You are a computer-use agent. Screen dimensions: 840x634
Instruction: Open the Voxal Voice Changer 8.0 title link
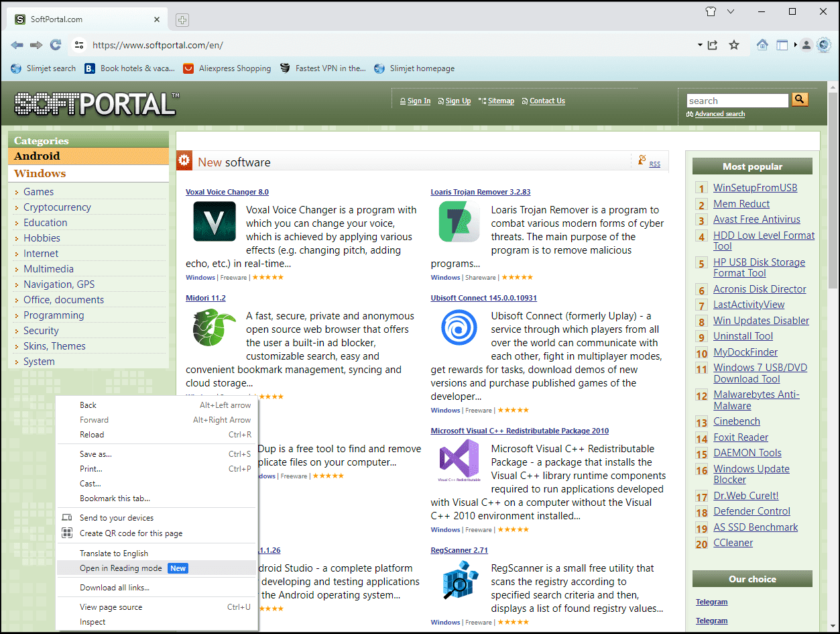tap(227, 192)
